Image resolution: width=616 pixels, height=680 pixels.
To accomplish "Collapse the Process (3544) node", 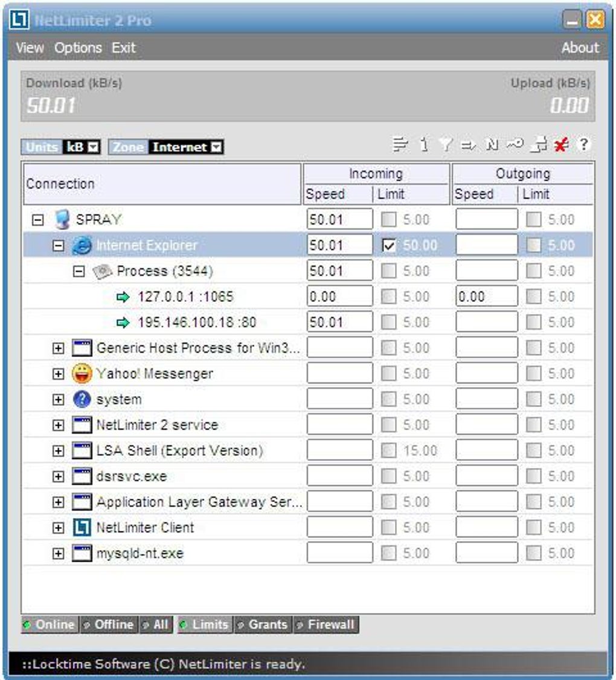I will coord(79,272).
